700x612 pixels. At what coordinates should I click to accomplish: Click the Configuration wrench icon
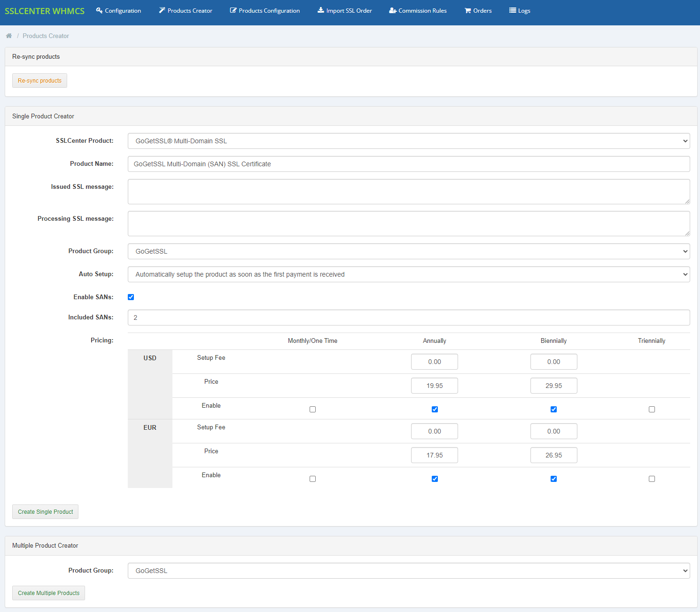[x=99, y=10]
